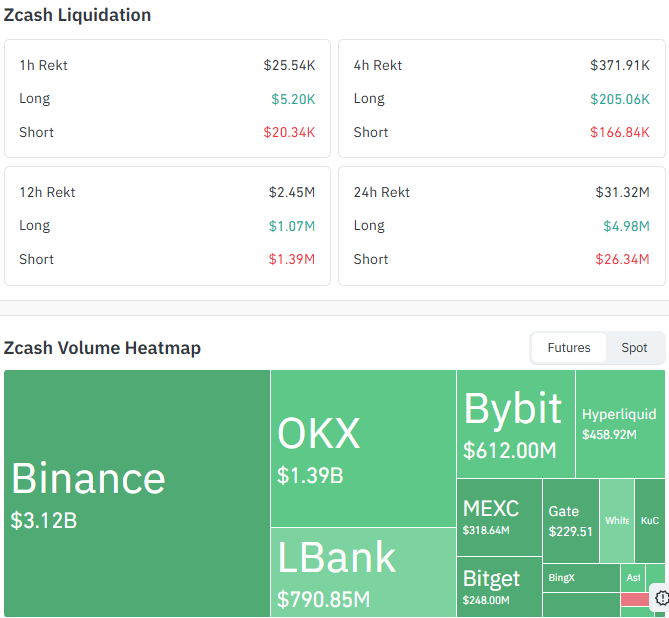Click the Zcash Liquidation heading
Image resolution: width=669 pixels, height=618 pixels.
(x=77, y=15)
